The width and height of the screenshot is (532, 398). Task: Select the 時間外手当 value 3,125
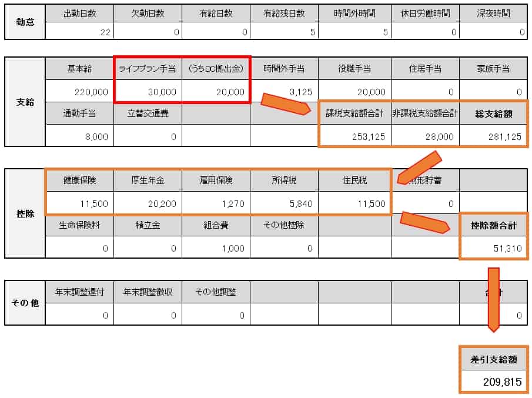coord(285,92)
